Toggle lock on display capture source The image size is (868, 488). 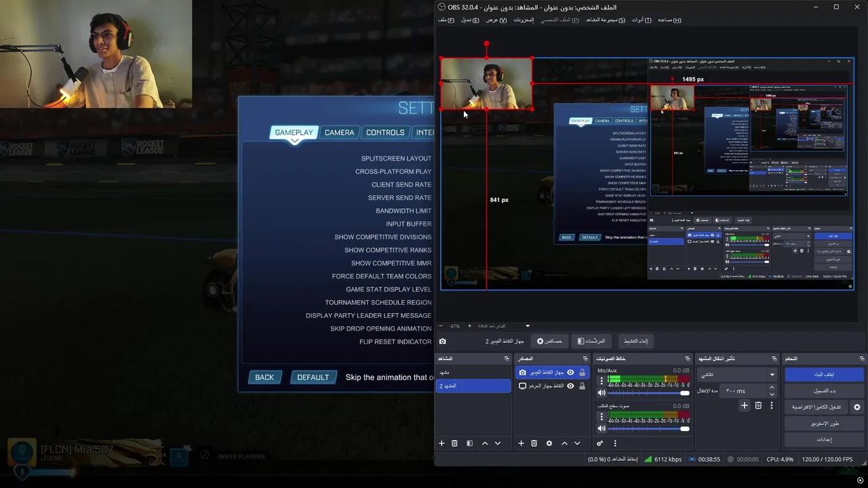coord(582,386)
